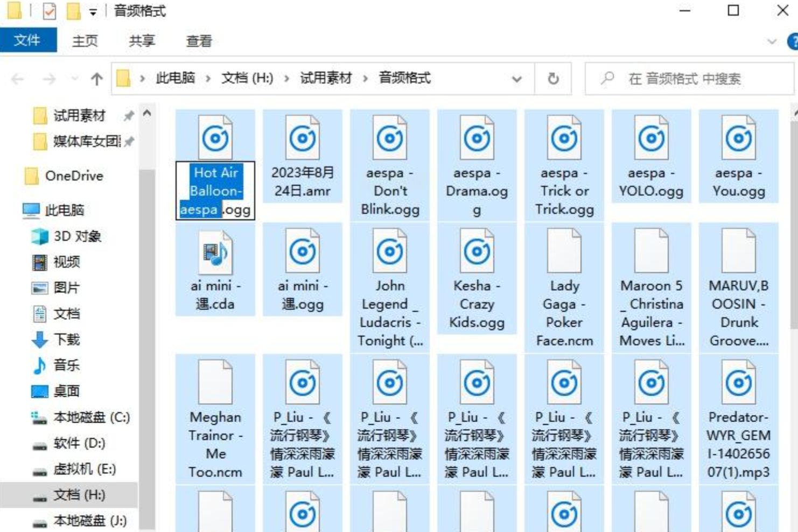Image resolution: width=798 pixels, height=532 pixels.
Task: Select MARUV,BOOSIN - Drunk Groove file
Action: tap(739, 288)
